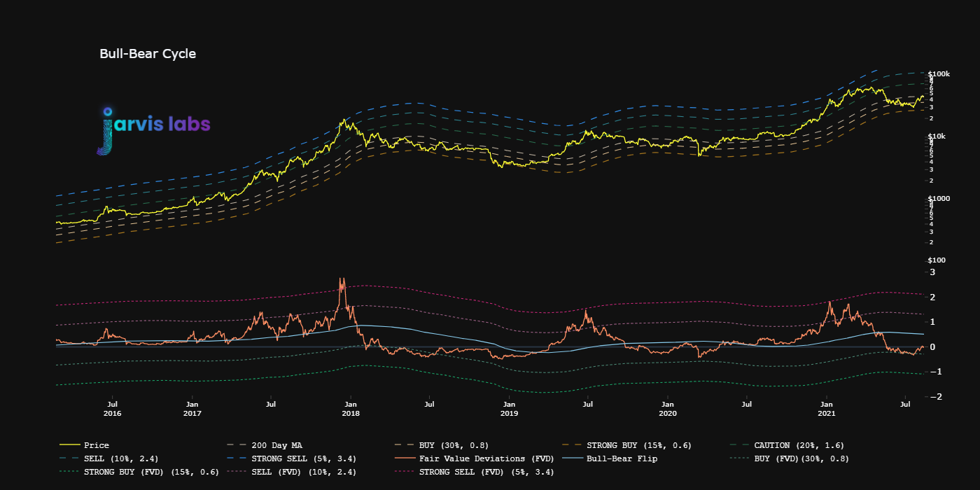980x490 pixels.
Task: Click the Bull-Bear Cycle chart title
Action: [x=148, y=54]
